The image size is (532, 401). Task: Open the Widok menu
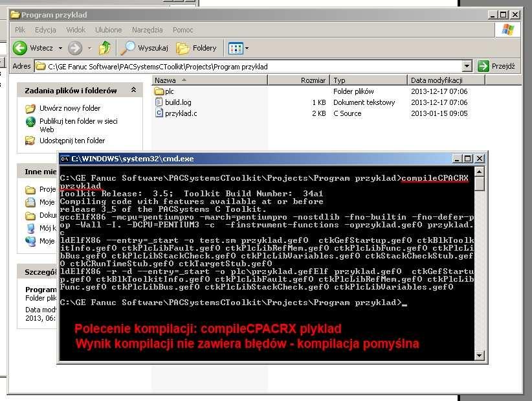76,30
